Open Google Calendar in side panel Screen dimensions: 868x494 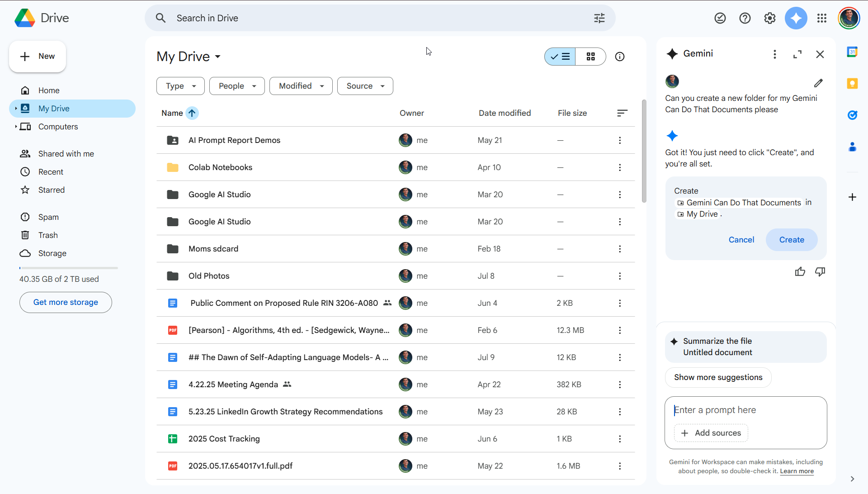[852, 52]
